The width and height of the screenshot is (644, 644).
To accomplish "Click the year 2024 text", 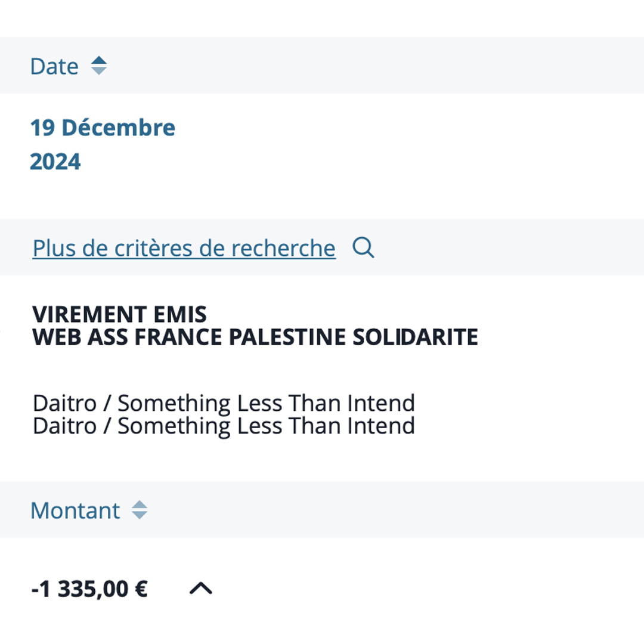I will (55, 162).
